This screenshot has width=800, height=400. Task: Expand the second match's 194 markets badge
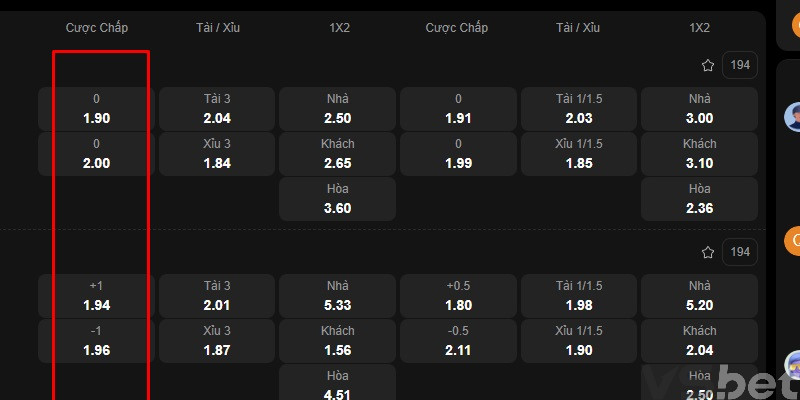[x=740, y=252]
